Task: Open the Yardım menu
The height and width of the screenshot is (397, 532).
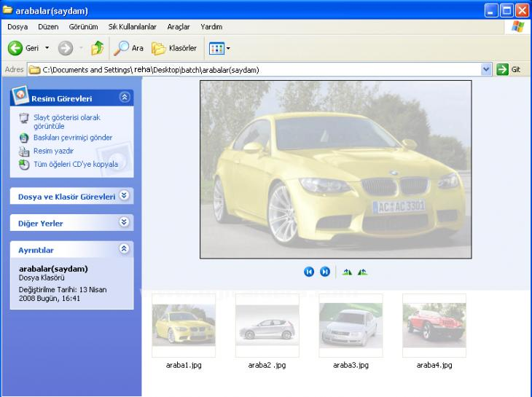Action: click(211, 27)
